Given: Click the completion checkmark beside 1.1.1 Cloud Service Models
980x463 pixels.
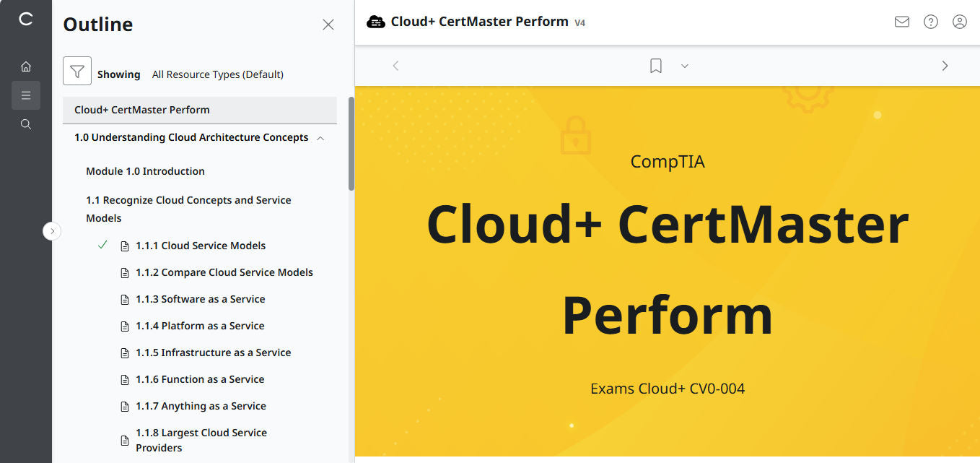Looking at the screenshot, I should 102,245.
